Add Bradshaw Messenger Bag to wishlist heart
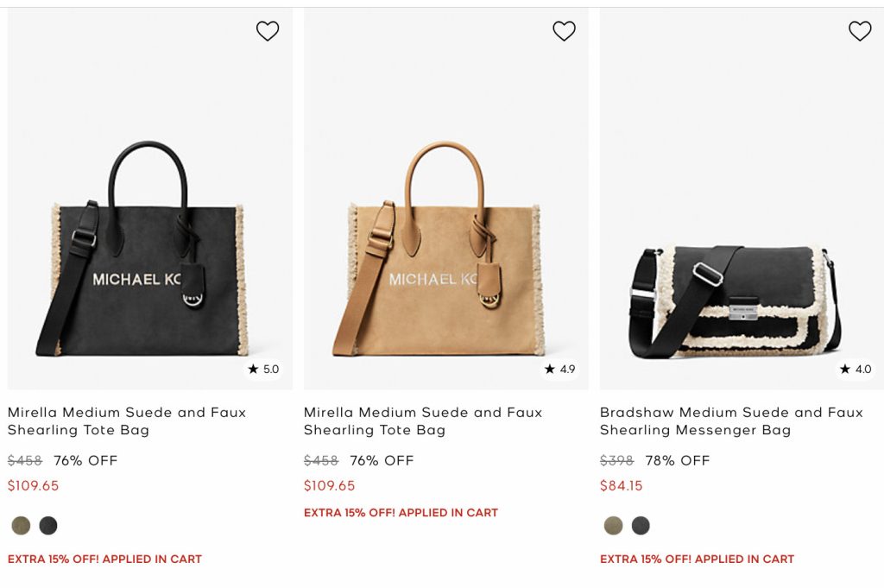884x588 pixels. [x=860, y=31]
